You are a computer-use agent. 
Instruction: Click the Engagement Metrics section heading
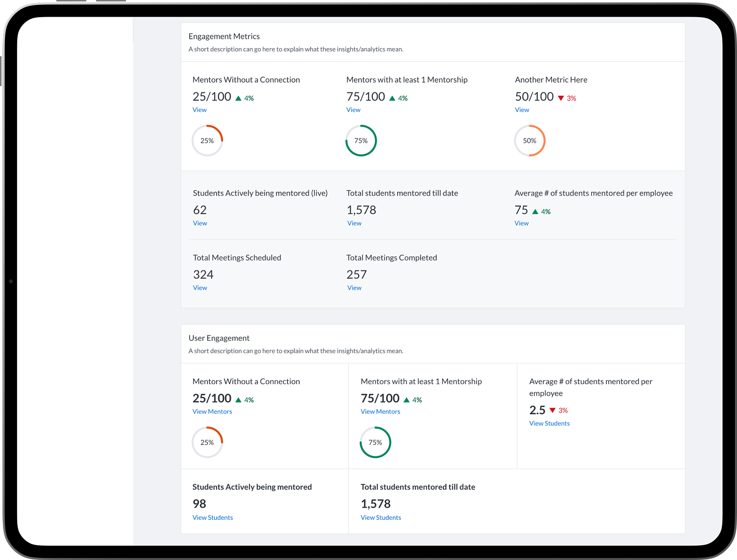tap(224, 36)
